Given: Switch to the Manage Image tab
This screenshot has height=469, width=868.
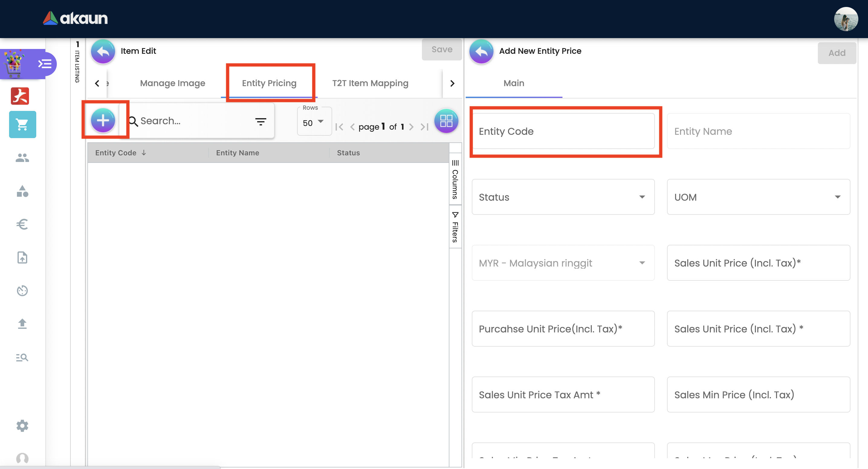Looking at the screenshot, I should (173, 83).
